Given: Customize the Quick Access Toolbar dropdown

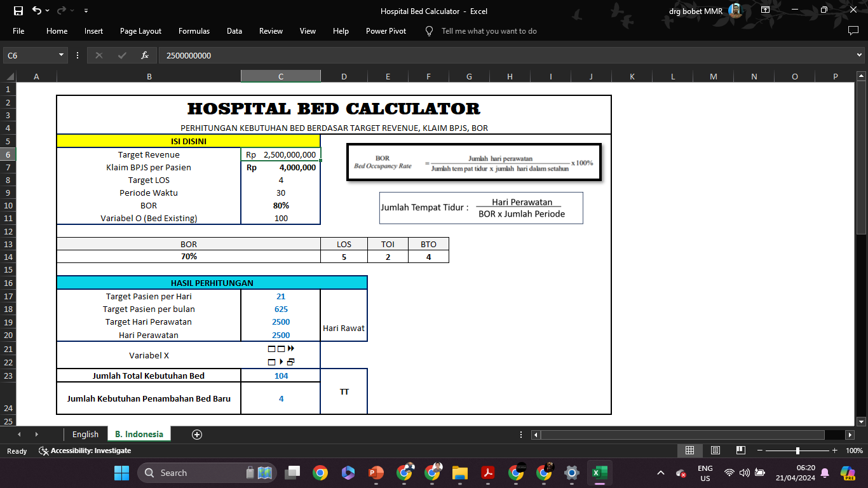Looking at the screenshot, I should (x=86, y=11).
